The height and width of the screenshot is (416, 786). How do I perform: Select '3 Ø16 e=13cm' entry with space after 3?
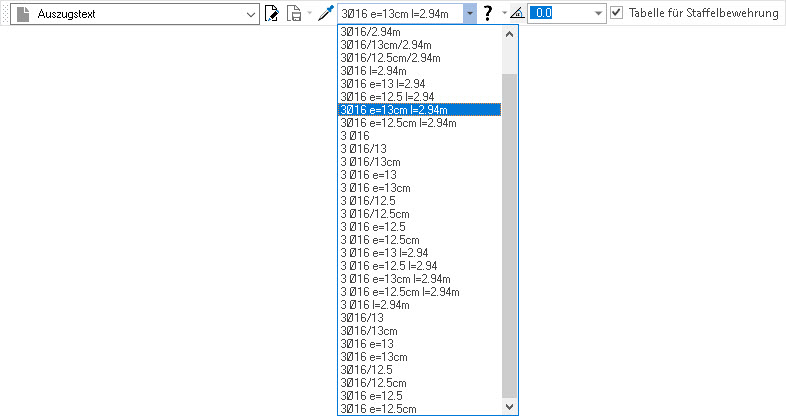[x=420, y=188]
